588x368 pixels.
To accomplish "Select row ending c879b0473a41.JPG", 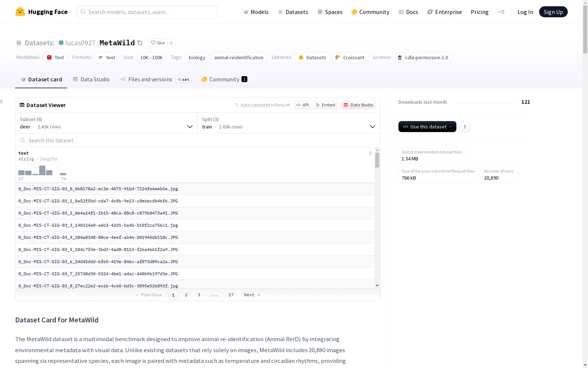I will [x=195, y=213].
